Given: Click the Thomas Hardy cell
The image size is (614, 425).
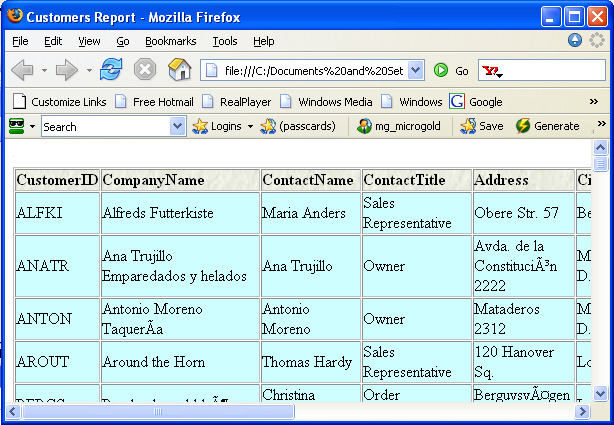Looking at the screenshot, I should (x=311, y=362).
